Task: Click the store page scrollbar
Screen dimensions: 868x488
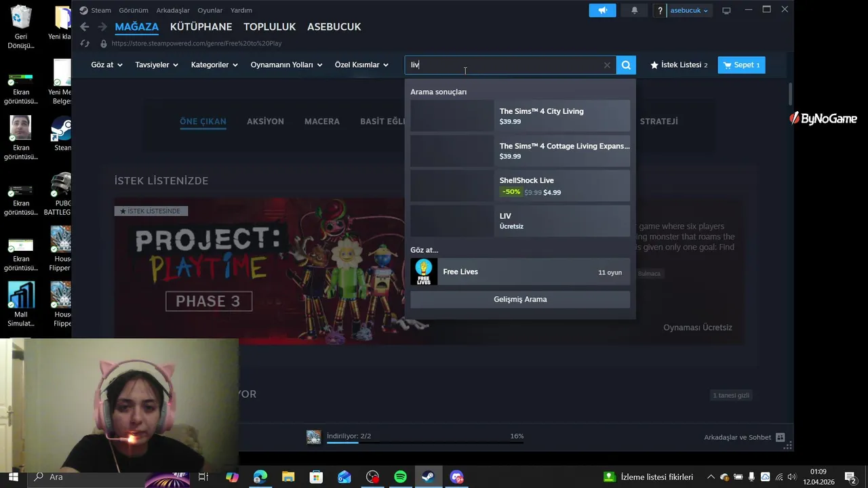Action: [x=790, y=94]
